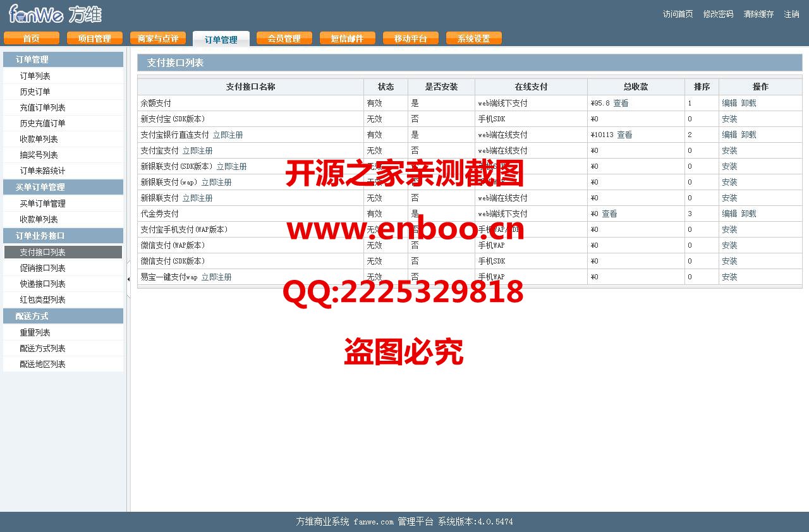The width and height of the screenshot is (809, 532).
Task: Open 历史充值订单 in the sidebar
Action: click(43, 123)
